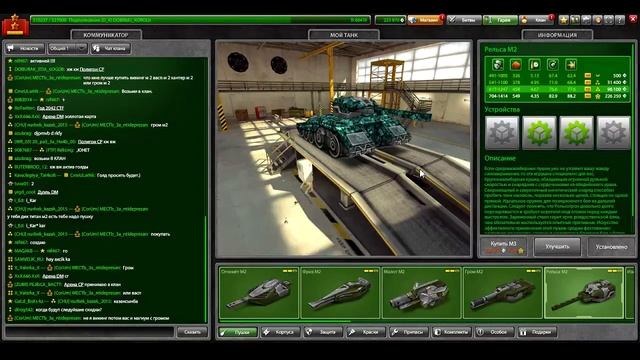Click the turret rotation speed stat icon
This screenshot has width=640, height=360.
tap(553, 64)
